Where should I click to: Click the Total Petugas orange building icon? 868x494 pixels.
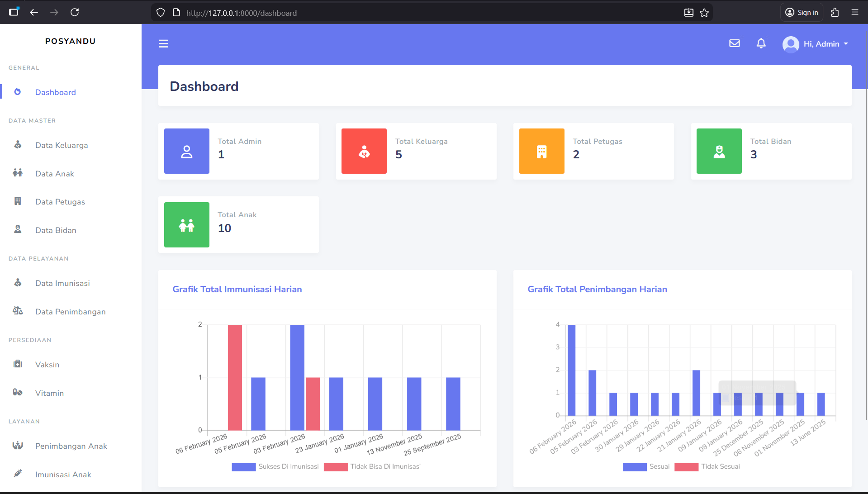click(x=542, y=151)
